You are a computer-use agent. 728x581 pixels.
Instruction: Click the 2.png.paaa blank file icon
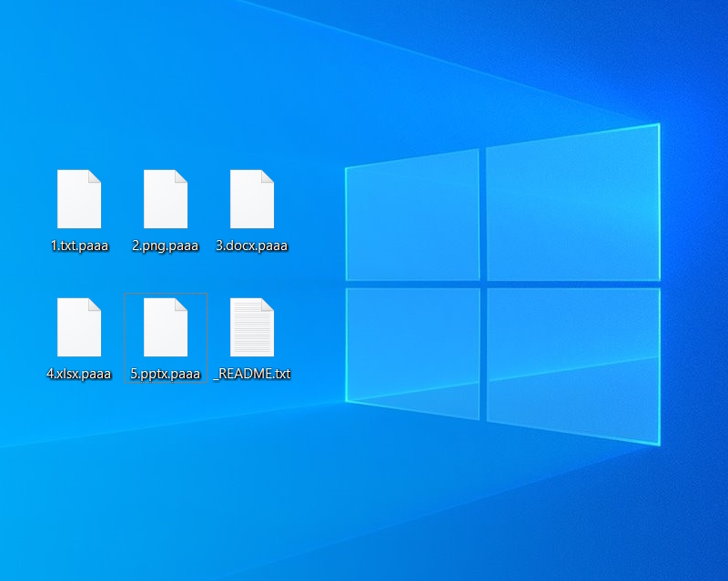point(165,199)
